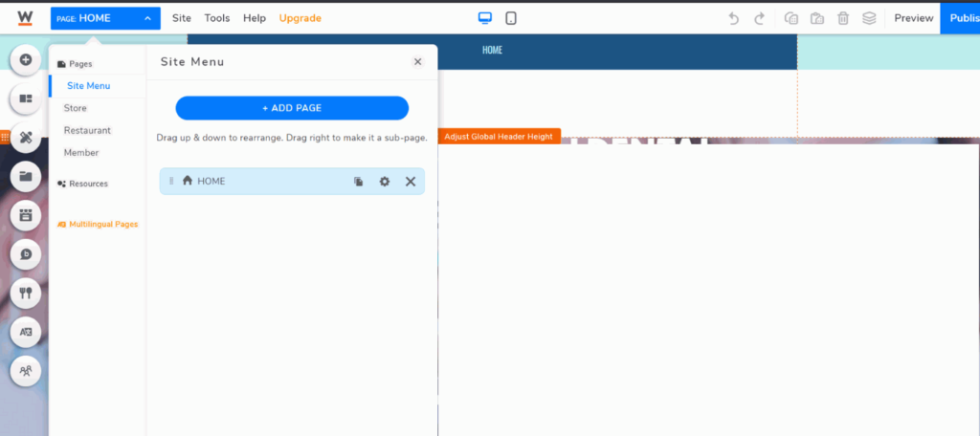The width and height of the screenshot is (980, 436).
Task: Open the Add Elements plus icon
Action: 26,60
